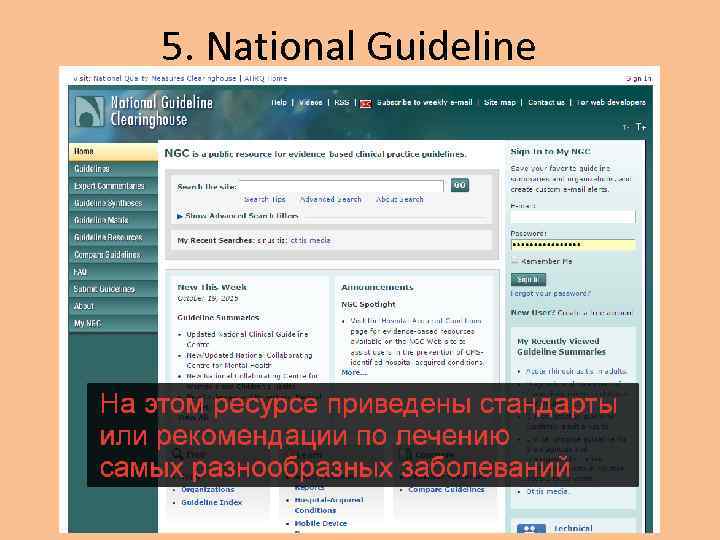Open the Contact us link
This screenshot has width=720, height=540.
[x=546, y=102]
